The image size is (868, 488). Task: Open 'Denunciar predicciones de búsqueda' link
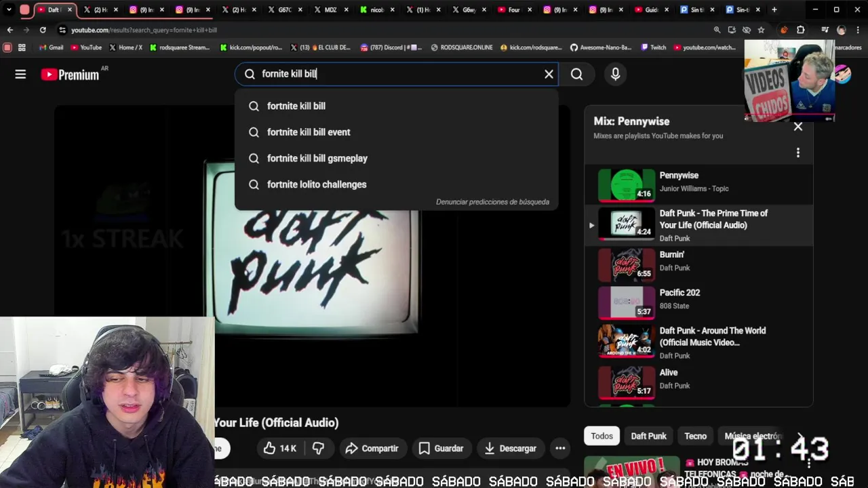[492, 202]
